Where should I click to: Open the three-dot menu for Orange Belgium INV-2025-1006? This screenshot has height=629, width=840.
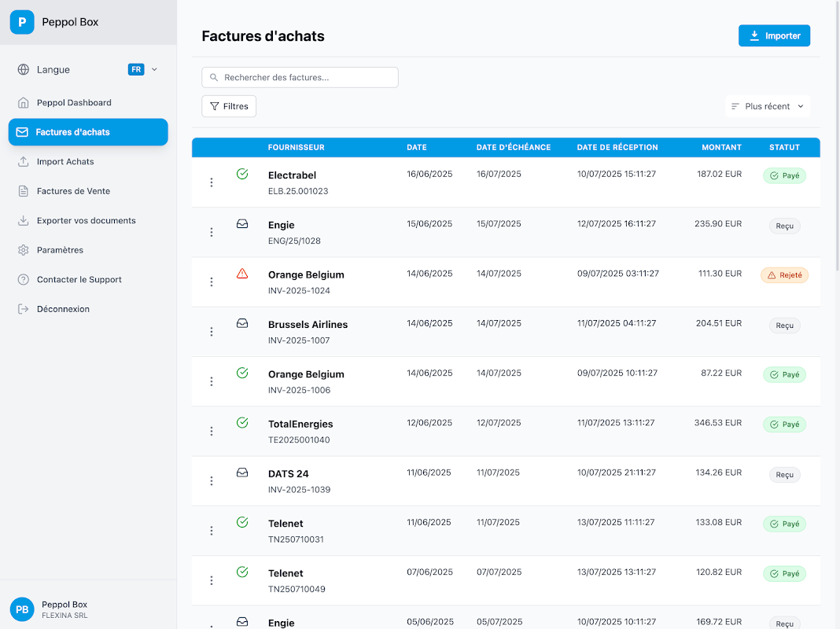point(212,381)
